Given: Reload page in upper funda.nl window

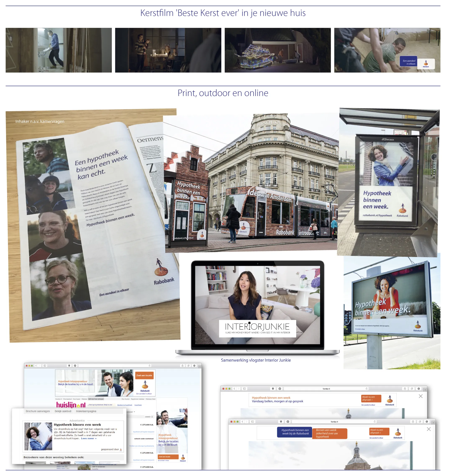Looking at the screenshot, I should [367, 389].
